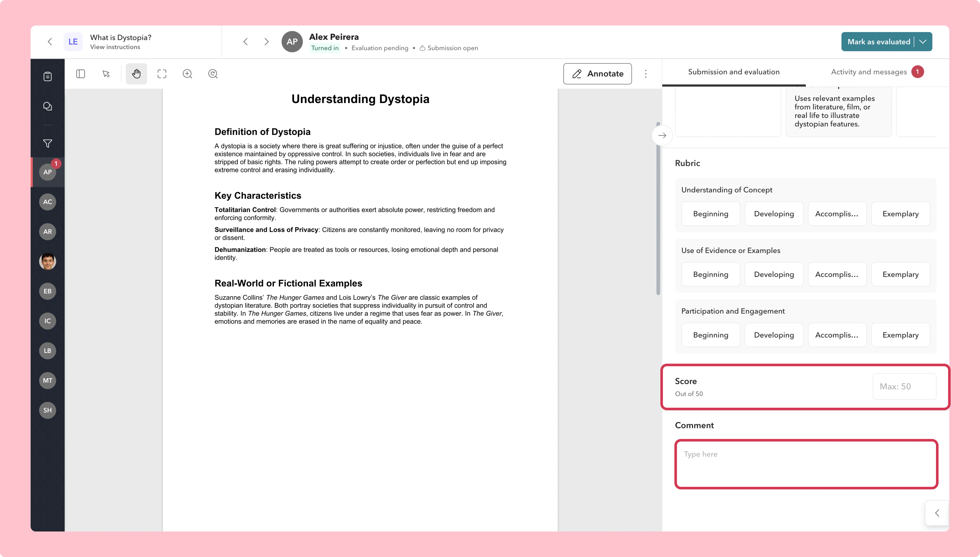Go to next student submission

click(267, 42)
